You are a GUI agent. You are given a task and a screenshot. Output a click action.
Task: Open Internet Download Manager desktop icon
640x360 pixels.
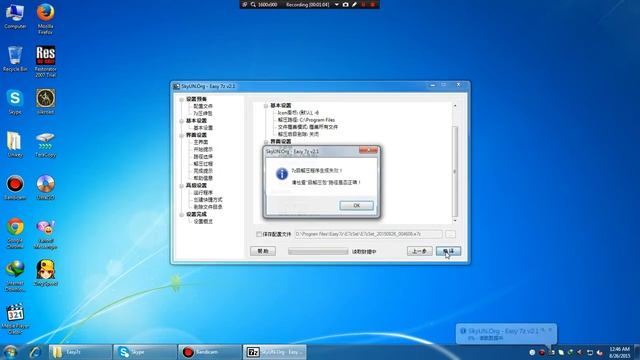pos(15,276)
